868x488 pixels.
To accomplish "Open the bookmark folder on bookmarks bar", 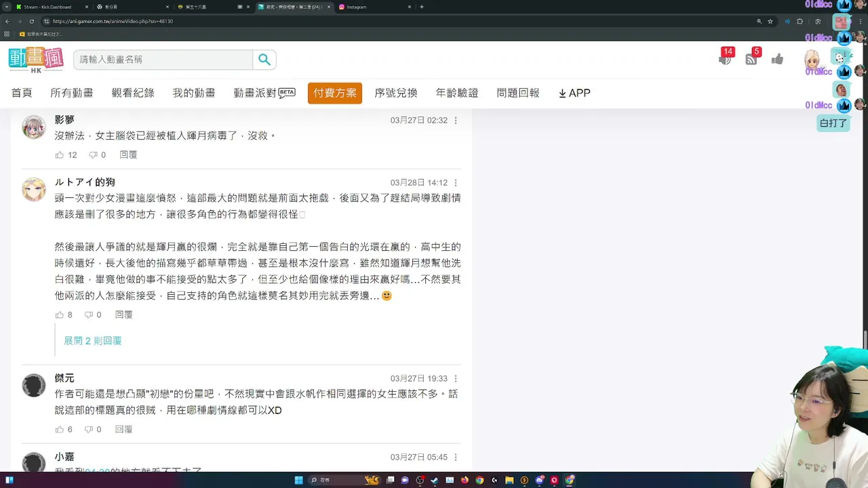I will click(41, 34).
